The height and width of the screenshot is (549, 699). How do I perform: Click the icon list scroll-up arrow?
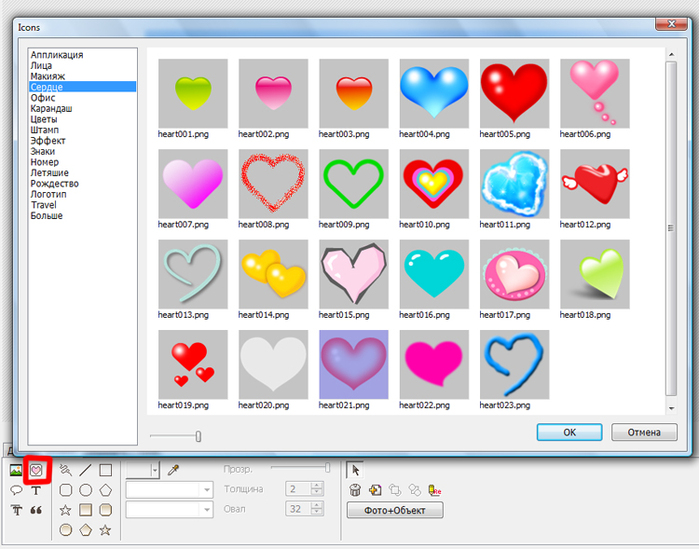(x=671, y=54)
